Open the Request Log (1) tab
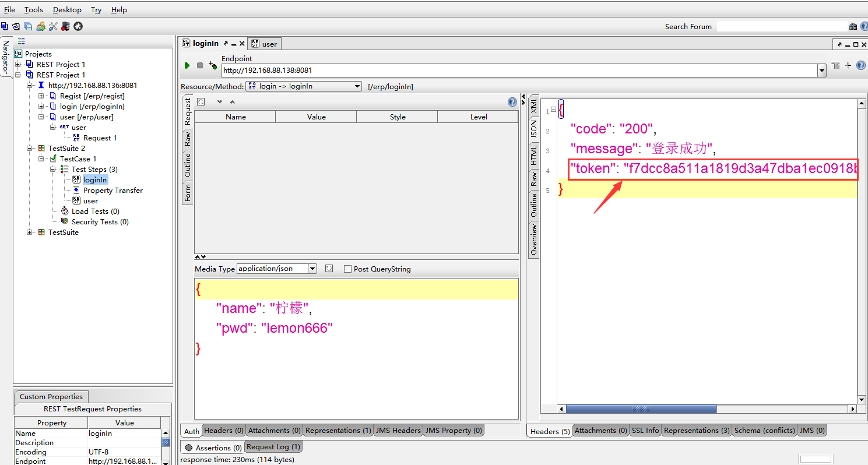This screenshot has width=868, height=465. (x=273, y=447)
